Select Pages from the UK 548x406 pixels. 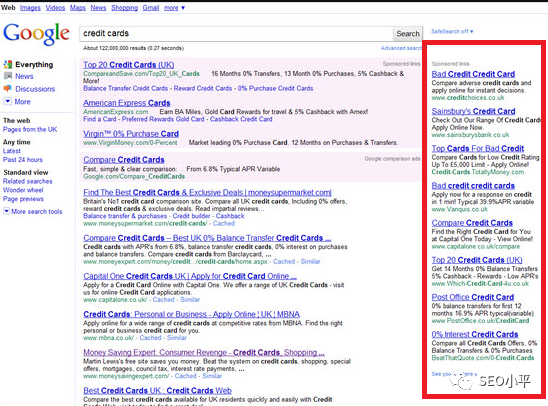(30, 129)
